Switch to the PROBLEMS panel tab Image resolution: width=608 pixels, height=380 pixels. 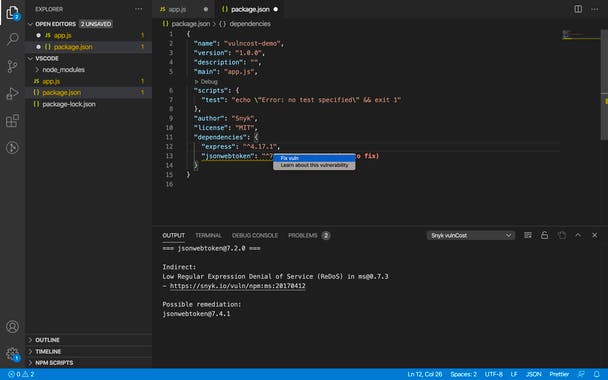tap(309, 235)
